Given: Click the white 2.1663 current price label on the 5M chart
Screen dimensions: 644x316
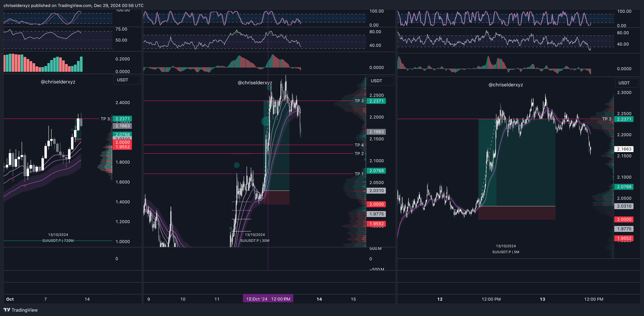Looking at the screenshot, I should (x=624, y=149).
